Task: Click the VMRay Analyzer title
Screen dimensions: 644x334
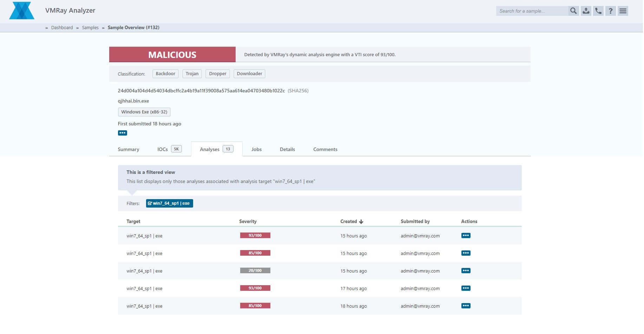Action: [70, 11]
